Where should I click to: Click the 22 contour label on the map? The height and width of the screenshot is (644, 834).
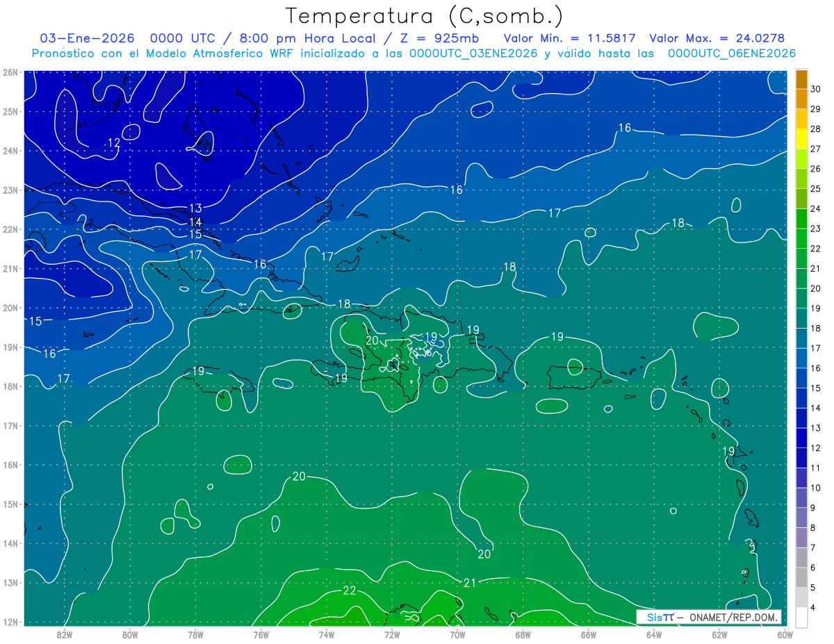pos(350,591)
